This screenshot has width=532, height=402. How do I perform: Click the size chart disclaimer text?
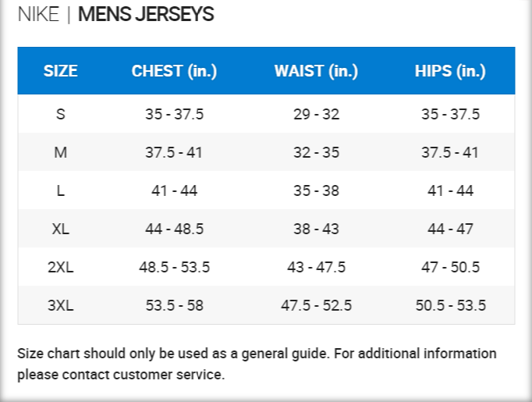[x=257, y=364]
